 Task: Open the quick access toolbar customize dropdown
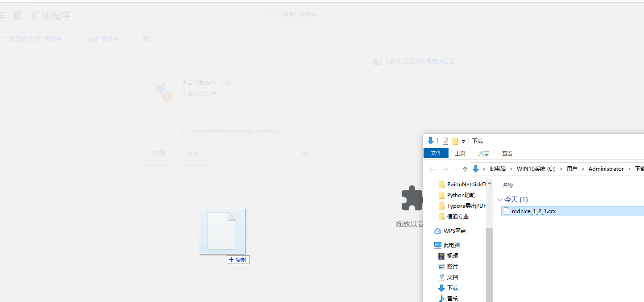coord(463,141)
